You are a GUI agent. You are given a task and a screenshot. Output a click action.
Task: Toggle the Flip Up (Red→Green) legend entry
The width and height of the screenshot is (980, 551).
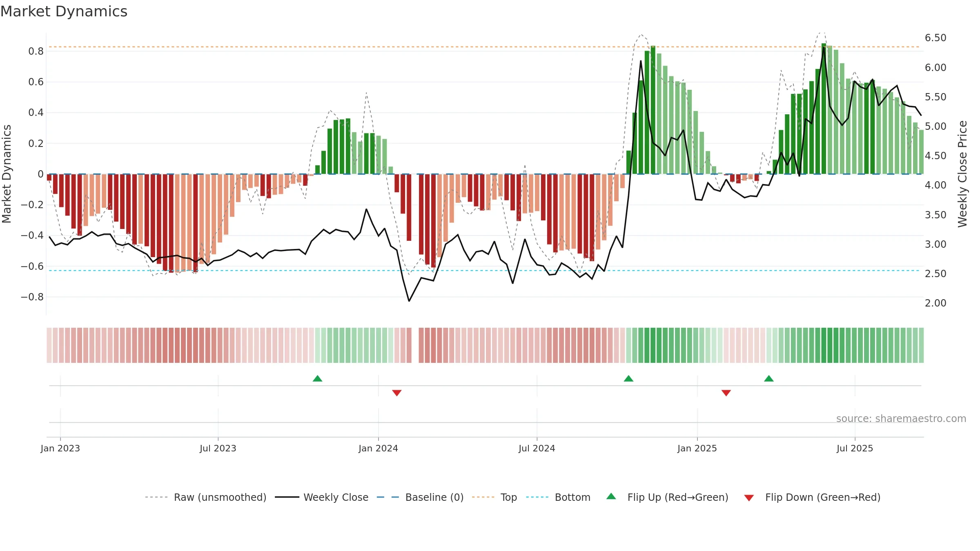(x=667, y=497)
